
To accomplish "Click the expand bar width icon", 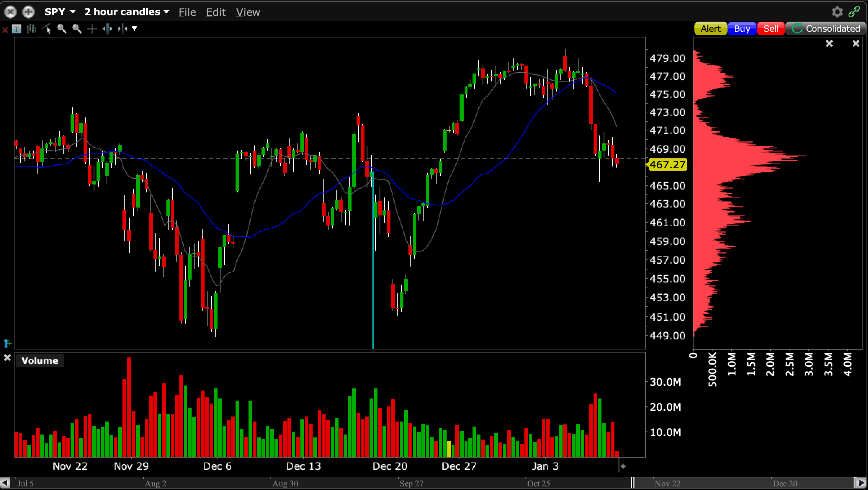I will click(x=107, y=29).
